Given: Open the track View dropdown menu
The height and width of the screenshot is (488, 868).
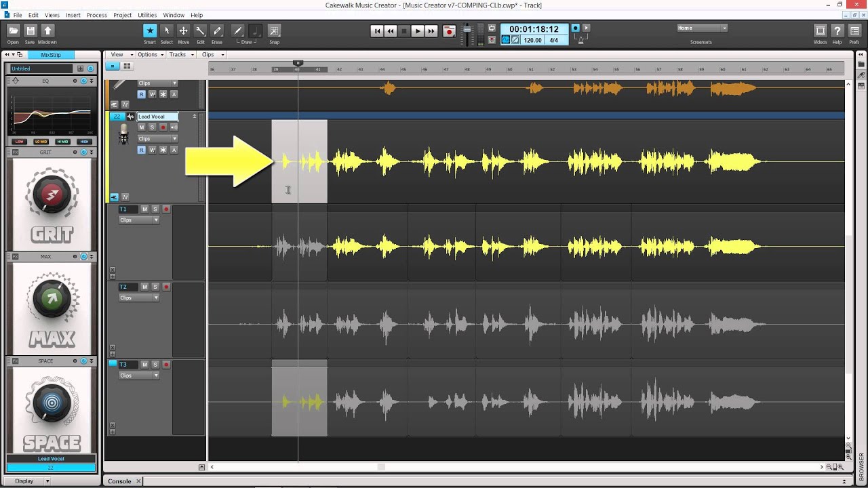Looking at the screenshot, I should pos(120,54).
